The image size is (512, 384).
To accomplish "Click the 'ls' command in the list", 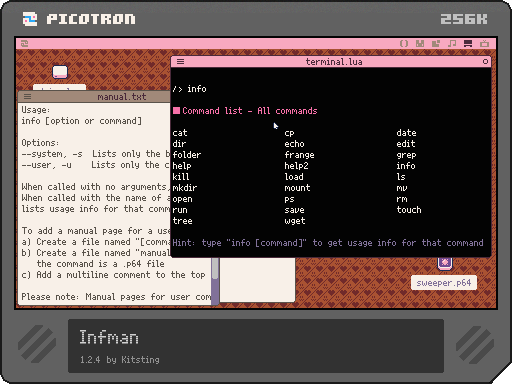I will click(401, 177).
